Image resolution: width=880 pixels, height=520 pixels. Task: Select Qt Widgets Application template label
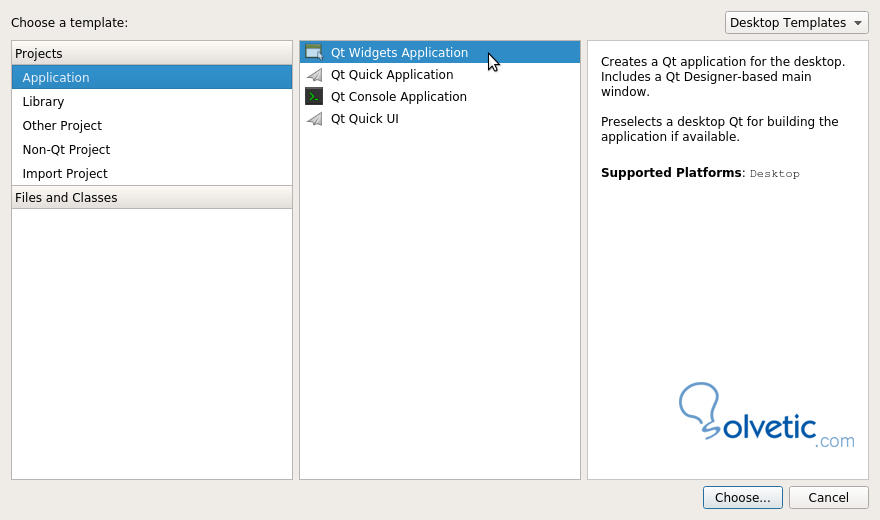point(399,53)
